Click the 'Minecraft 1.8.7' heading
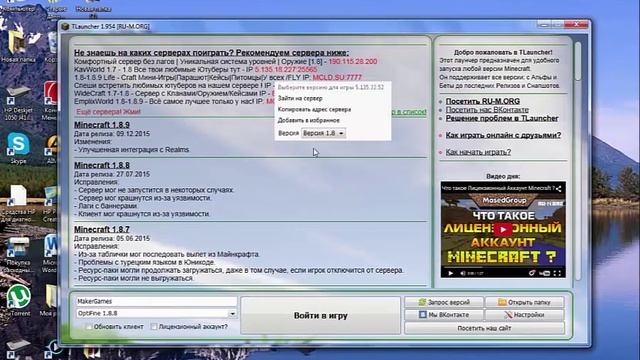640x360 pixels. click(x=102, y=229)
